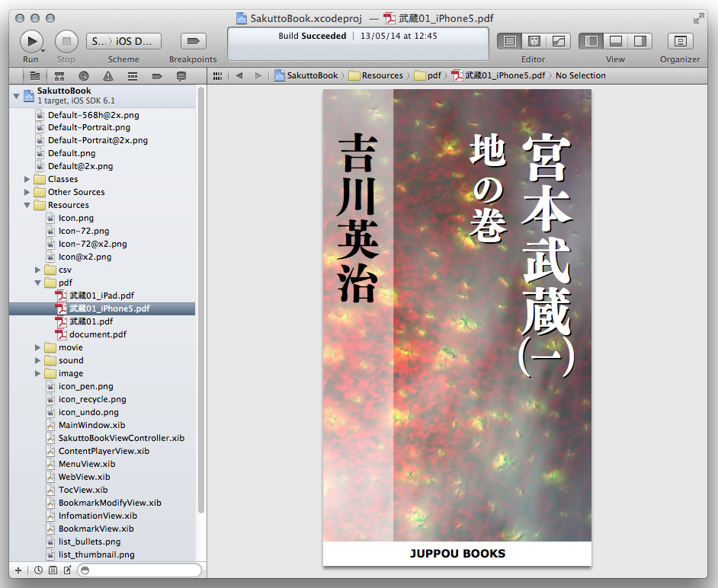Show the Symbol navigator
The image size is (718, 588).
tap(59, 76)
